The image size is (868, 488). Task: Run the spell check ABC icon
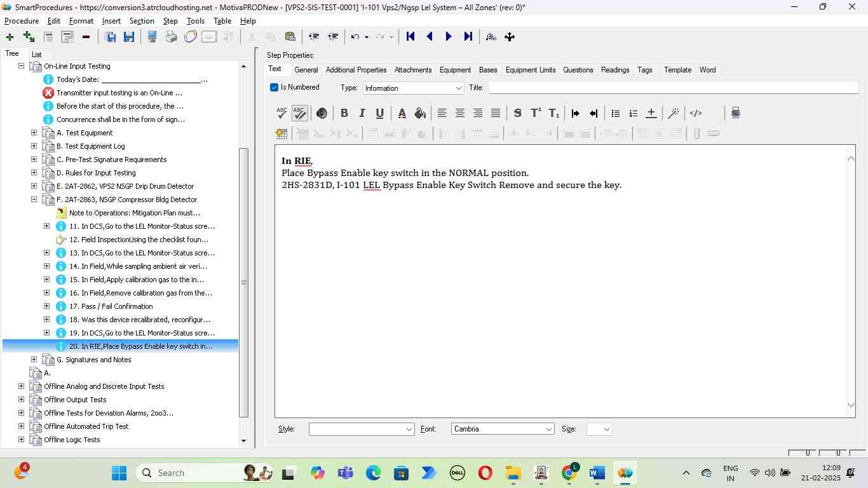click(x=281, y=113)
